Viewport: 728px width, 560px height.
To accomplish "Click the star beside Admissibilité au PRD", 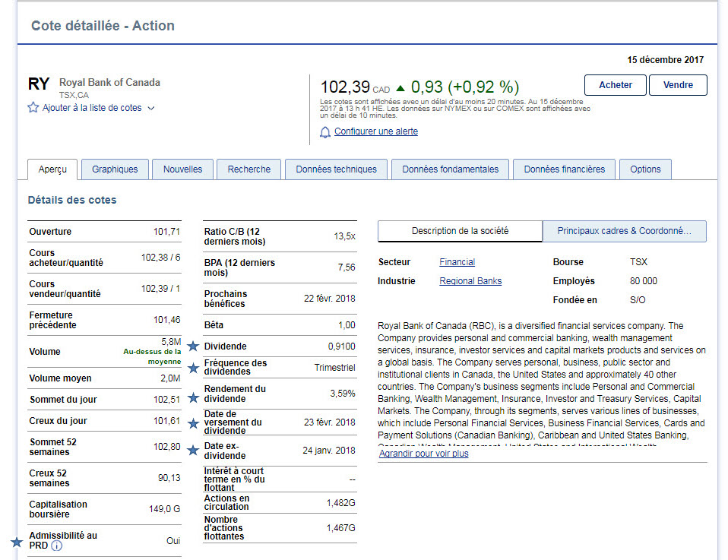I will pyautogui.click(x=17, y=543).
